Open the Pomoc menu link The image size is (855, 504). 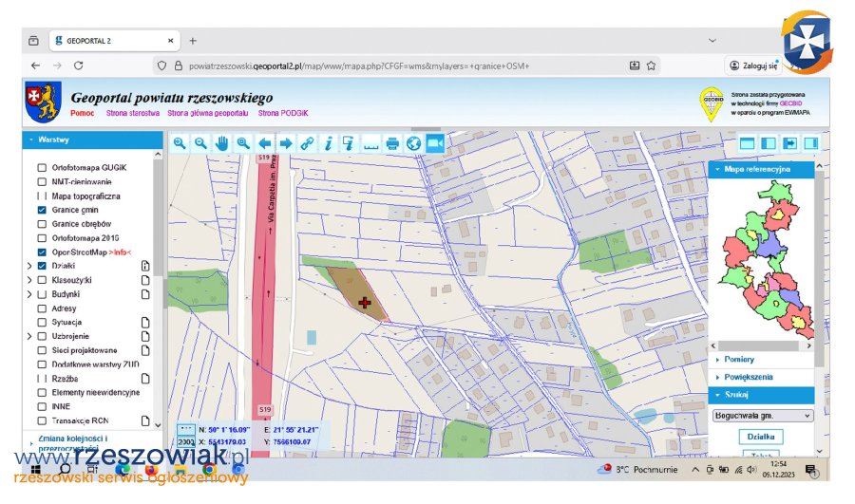[x=82, y=113]
